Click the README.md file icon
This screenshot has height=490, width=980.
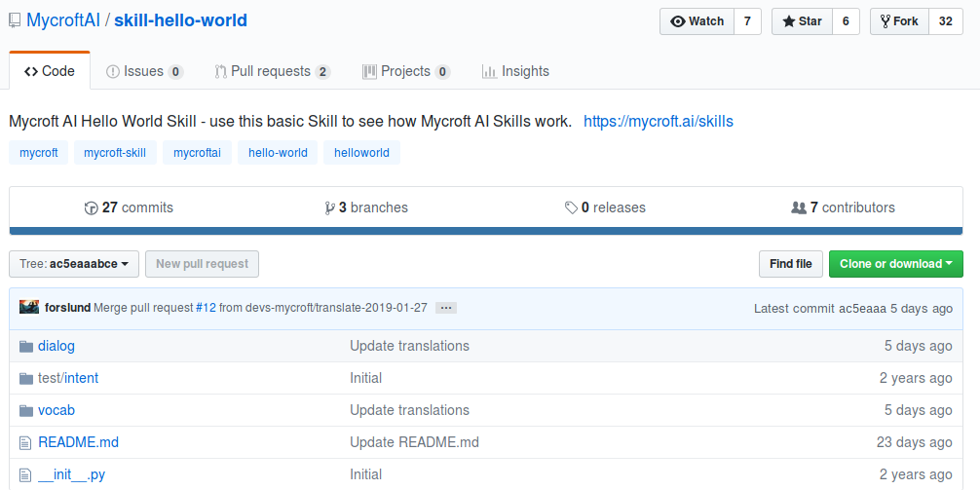click(25, 443)
